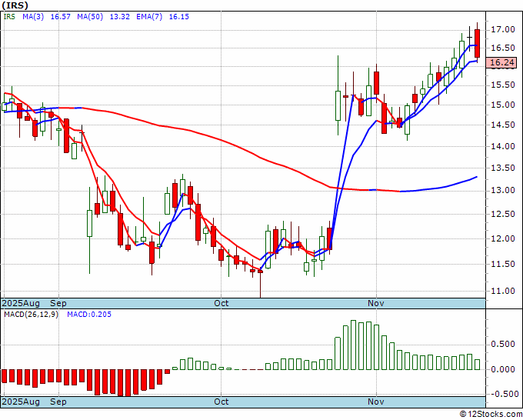Screen dimensions: 523x420
Task: Select the MA(50) legend label
Action: (x=90, y=16)
